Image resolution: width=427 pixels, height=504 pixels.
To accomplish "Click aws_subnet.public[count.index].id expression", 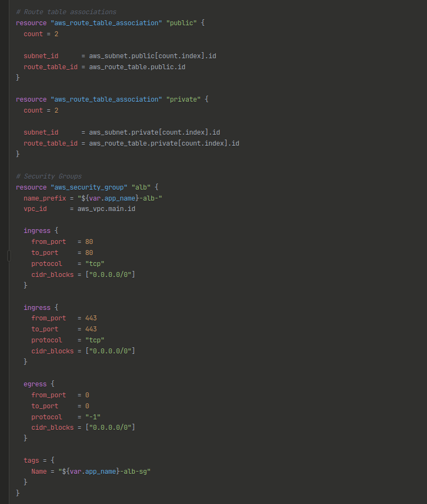I will (x=152, y=56).
